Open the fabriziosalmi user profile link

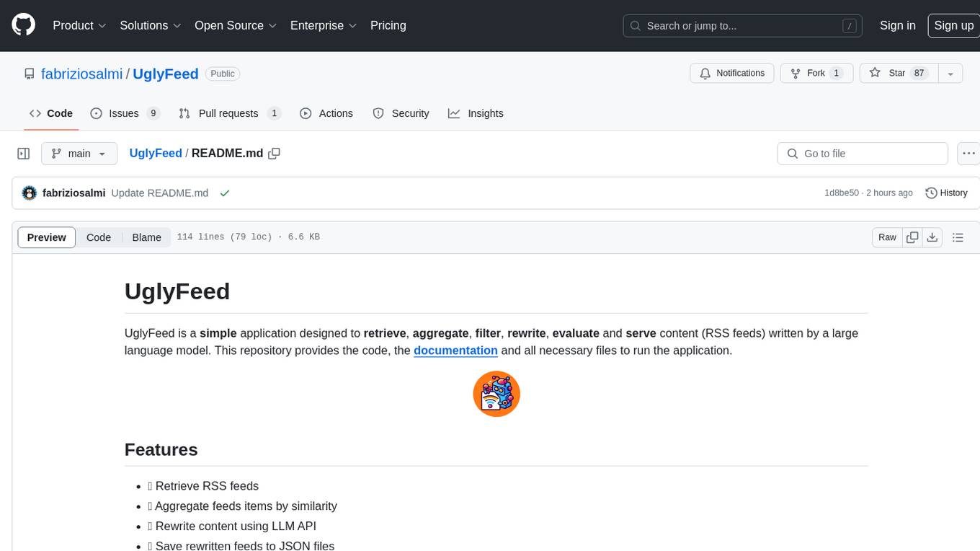pos(81,74)
